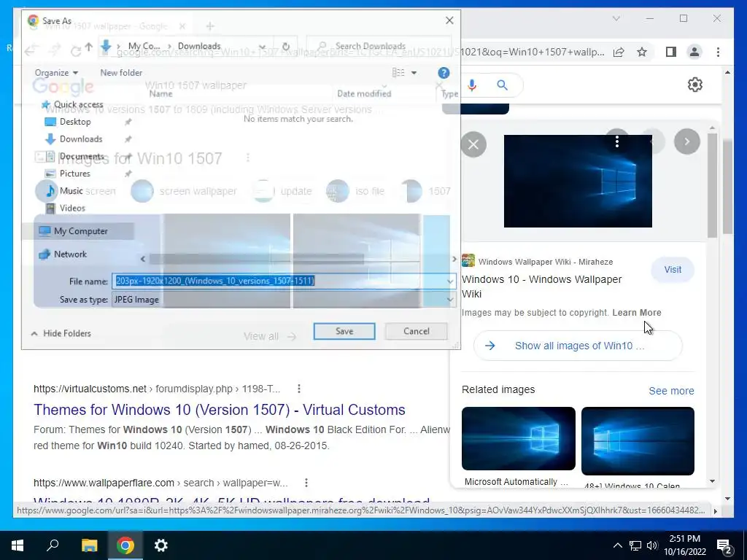Select Downloads in navigation pane
This screenshot has width=747, height=560.
74,139
